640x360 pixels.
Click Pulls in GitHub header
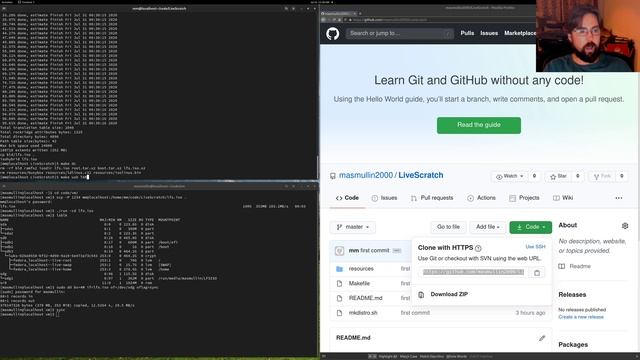[467, 33]
